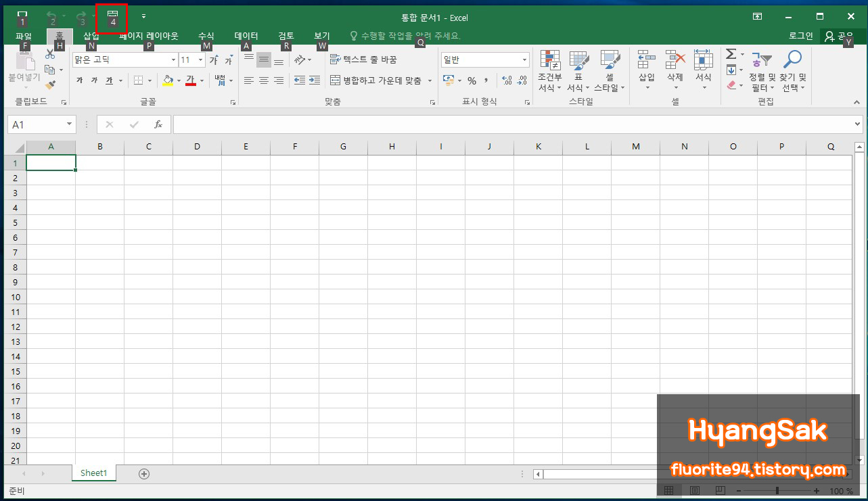Click the insert function fx button
This screenshot has width=868, height=501.
tap(158, 124)
